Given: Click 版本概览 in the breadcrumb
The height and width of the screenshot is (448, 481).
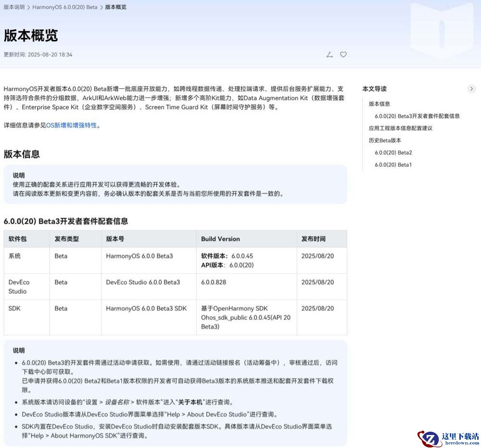Looking at the screenshot, I should pyautogui.click(x=115, y=7).
